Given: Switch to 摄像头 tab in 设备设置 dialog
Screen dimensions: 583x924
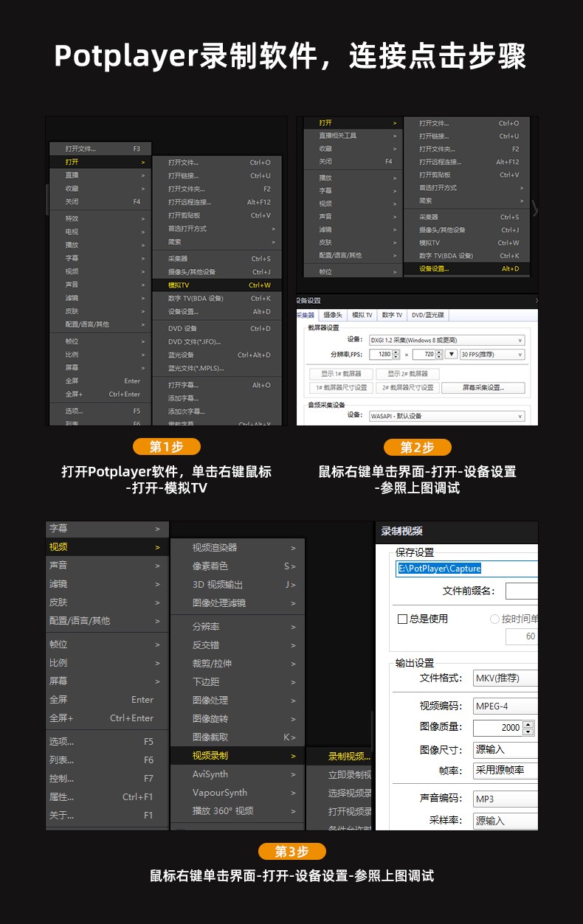Looking at the screenshot, I should [333, 315].
